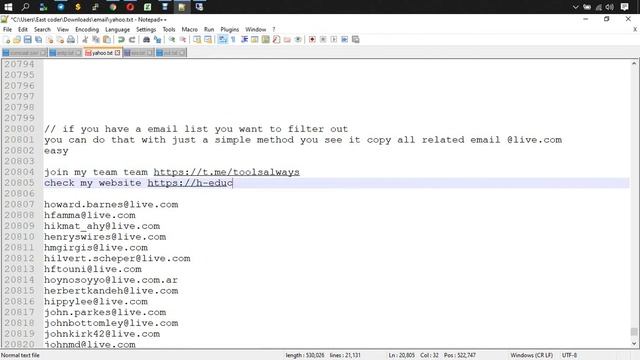
Task: Click line number 20800 in the margin
Action: pos(20,129)
